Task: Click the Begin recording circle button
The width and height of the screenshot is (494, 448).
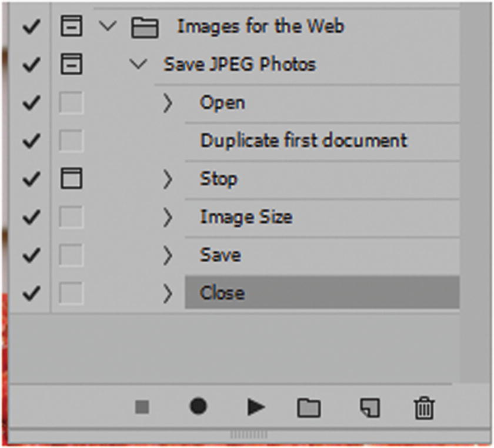Action: coord(198,406)
